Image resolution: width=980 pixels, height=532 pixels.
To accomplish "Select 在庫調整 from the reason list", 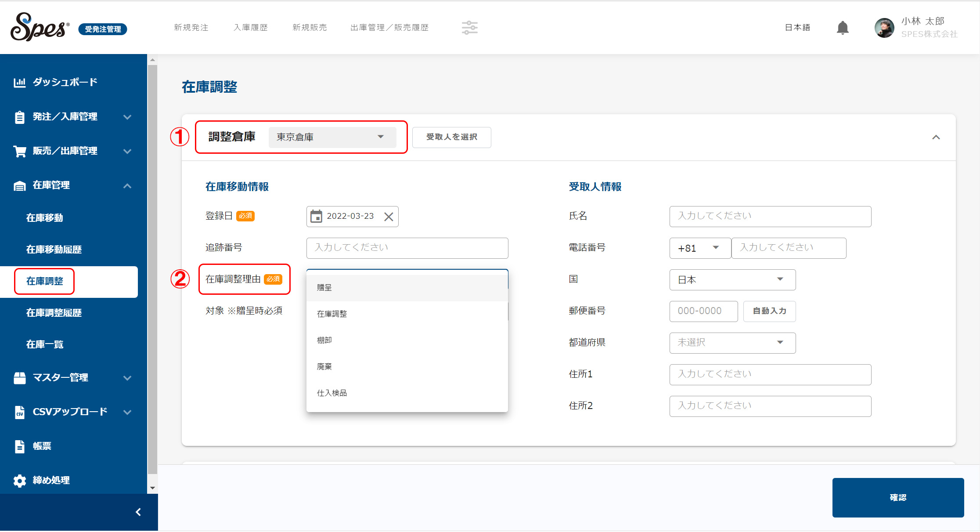I will pyautogui.click(x=407, y=314).
